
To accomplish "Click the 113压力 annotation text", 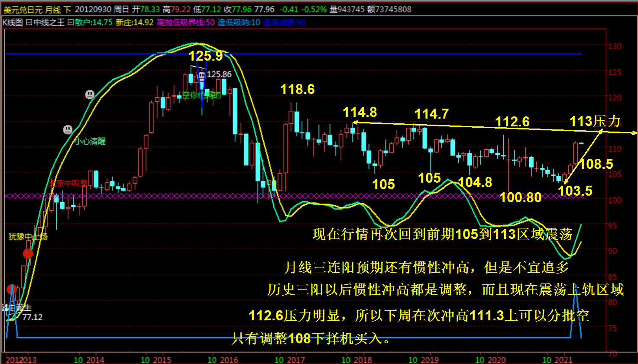I will (x=595, y=121).
